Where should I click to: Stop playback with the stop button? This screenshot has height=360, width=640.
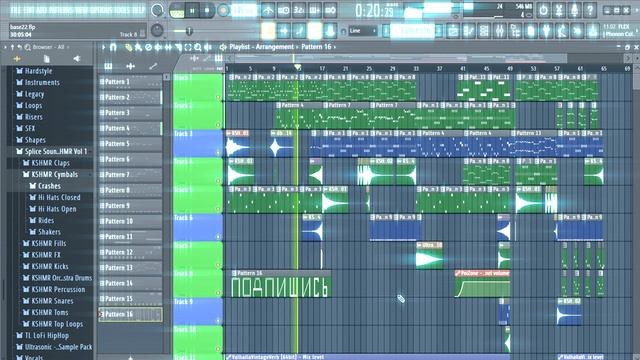(207, 11)
